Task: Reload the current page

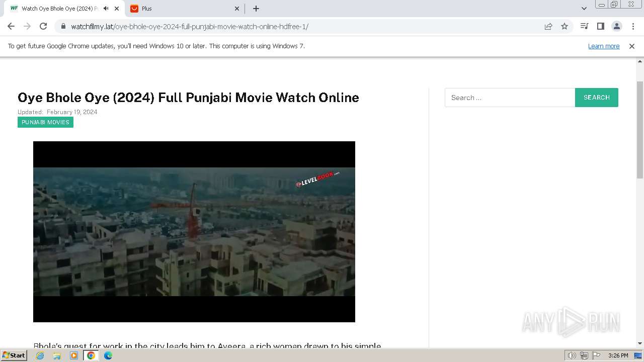Action: (43, 26)
